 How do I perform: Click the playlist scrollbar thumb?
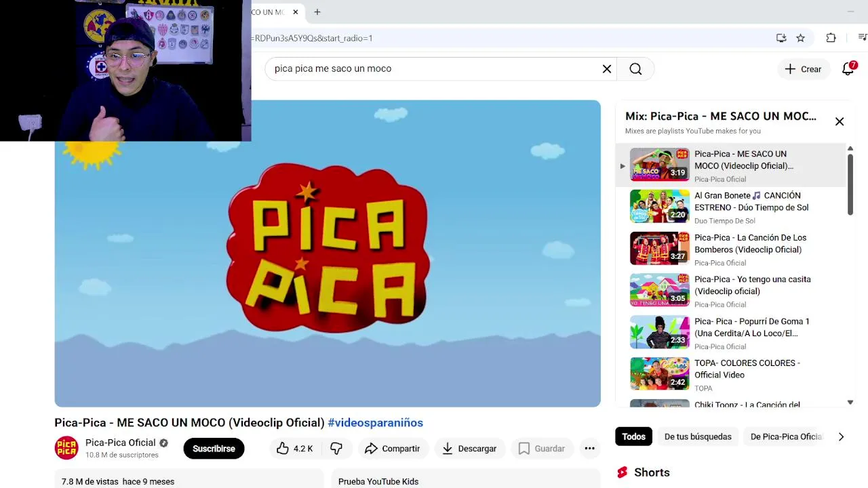850,184
